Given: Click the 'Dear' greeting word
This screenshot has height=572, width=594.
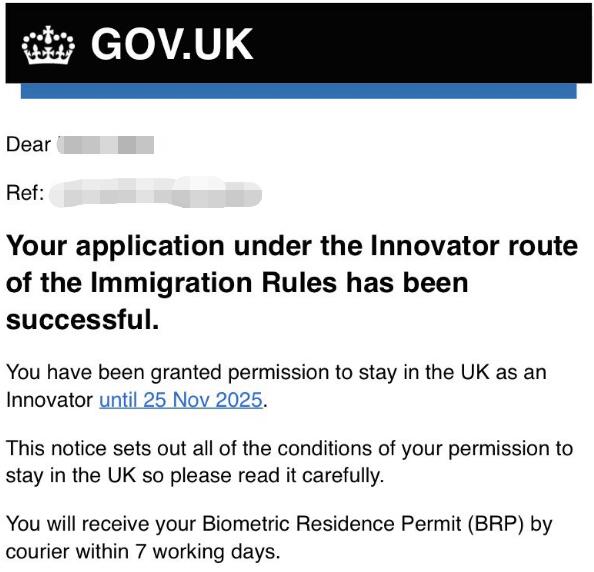Looking at the screenshot, I should 28,145.
